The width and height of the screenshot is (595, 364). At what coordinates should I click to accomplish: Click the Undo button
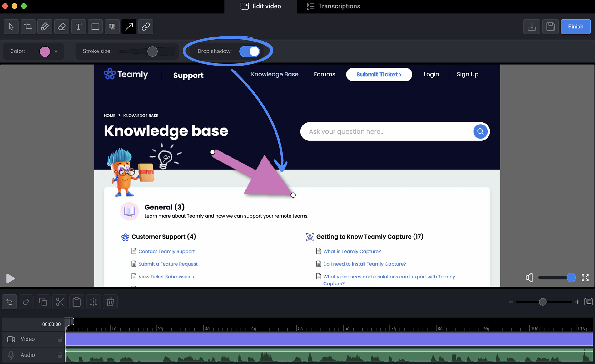click(9, 302)
